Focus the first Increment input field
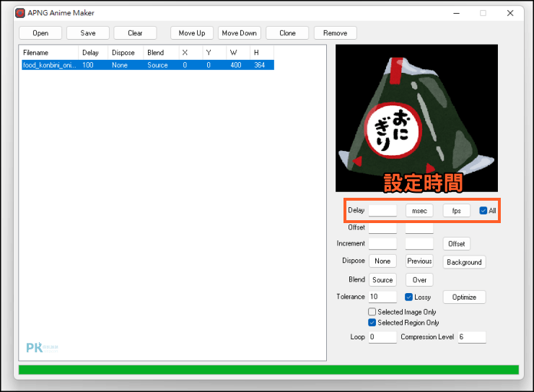Viewport: 534px width, 392px height. (382, 243)
